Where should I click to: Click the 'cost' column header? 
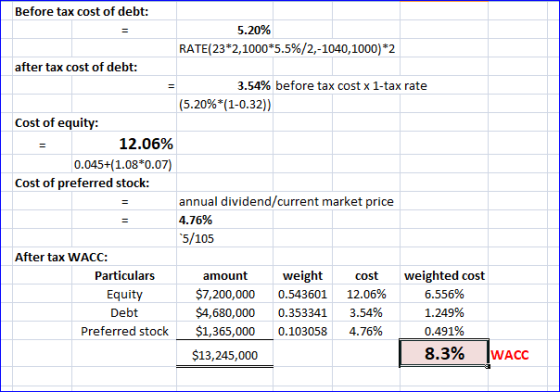366,276
